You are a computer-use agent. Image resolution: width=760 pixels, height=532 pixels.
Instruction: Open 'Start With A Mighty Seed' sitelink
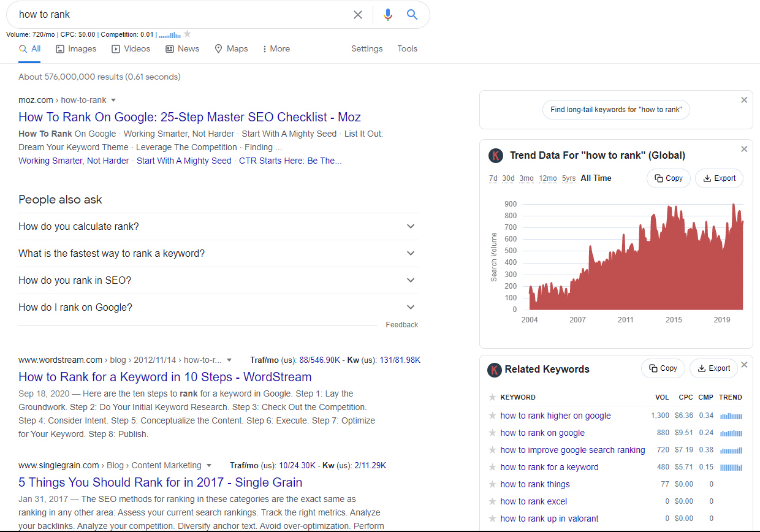[184, 161]
